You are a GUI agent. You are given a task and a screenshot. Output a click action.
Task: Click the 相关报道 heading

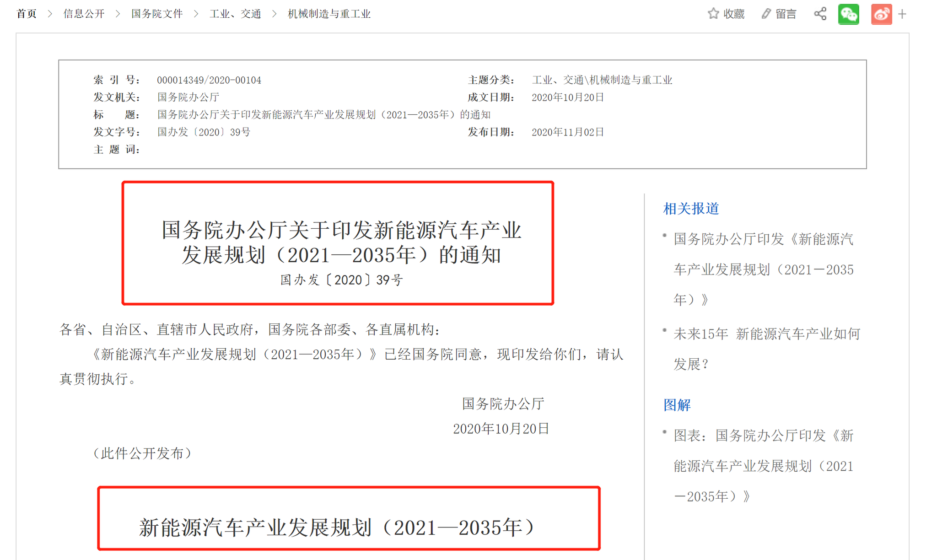coord(691,209)
